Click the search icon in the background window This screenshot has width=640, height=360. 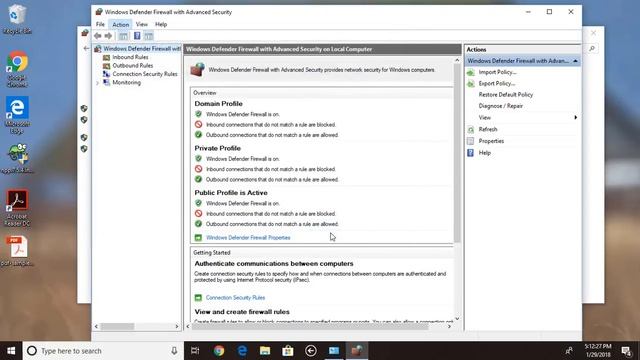pyautogui.click(x=592, y=49)
